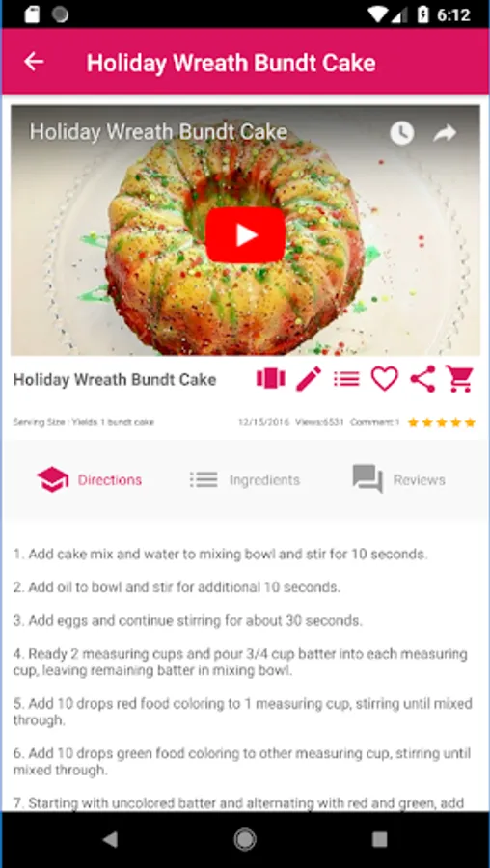Favorite the recipe with the heart icon
Screen dimensions: 490x868
pos(384,379)
